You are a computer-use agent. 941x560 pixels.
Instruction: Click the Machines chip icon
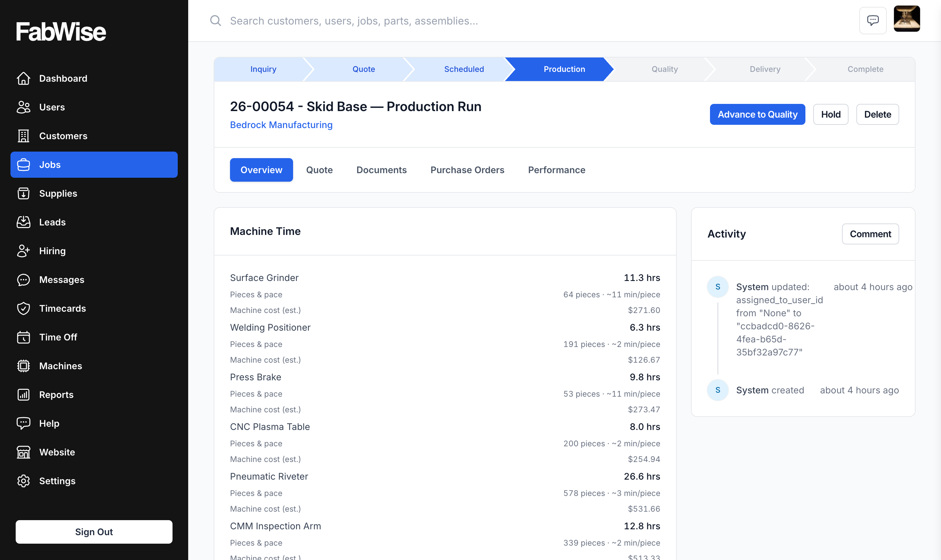coord(24,366)
